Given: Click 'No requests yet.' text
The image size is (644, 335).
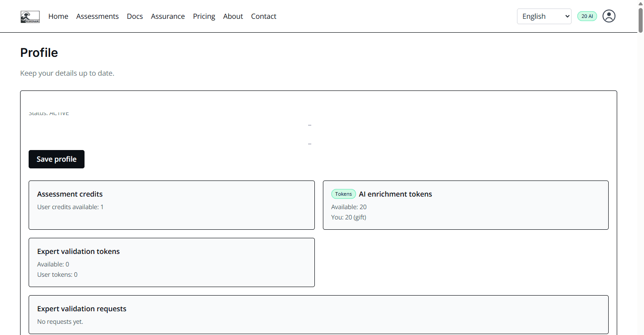Looking at the screenshot, I should (x=60, y=322).
